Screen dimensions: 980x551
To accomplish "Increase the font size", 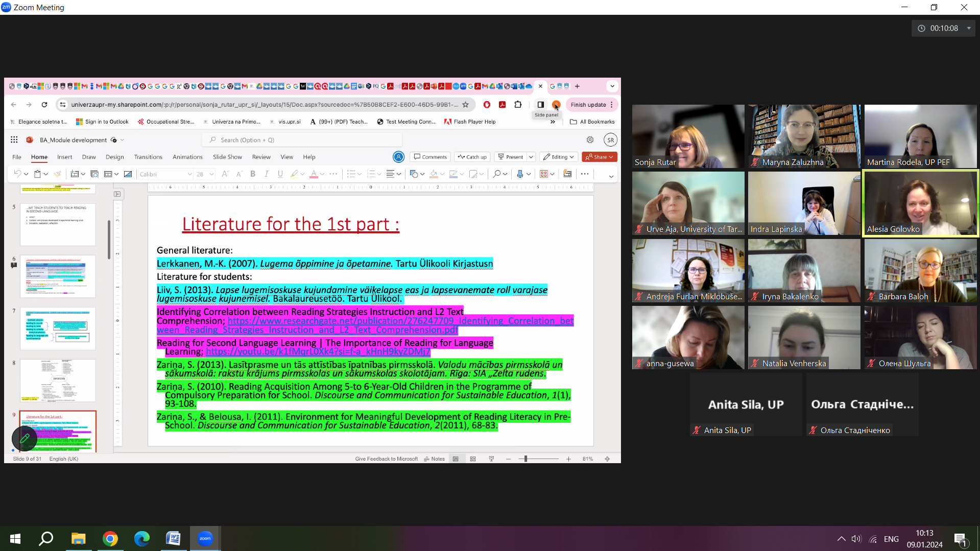I will point(225,174).
